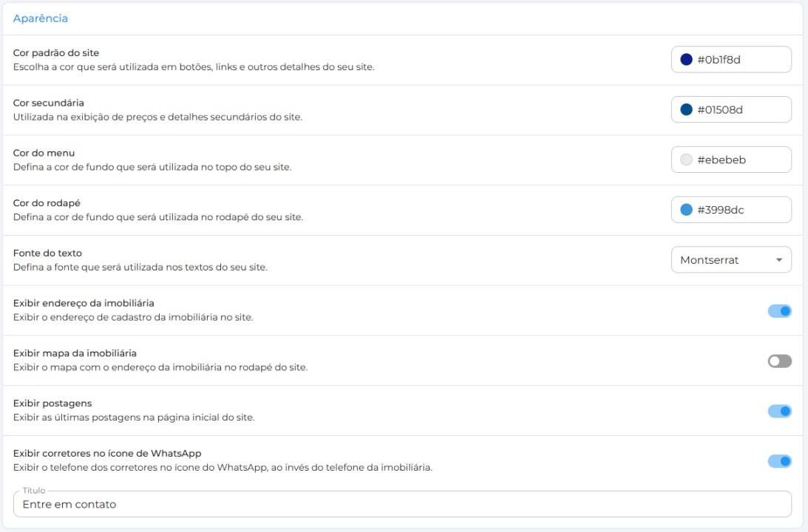Image resolution: width=808 pixels, height=532 pixels.
Task: Click the font dropdown arrow
Action: (779, 260)
